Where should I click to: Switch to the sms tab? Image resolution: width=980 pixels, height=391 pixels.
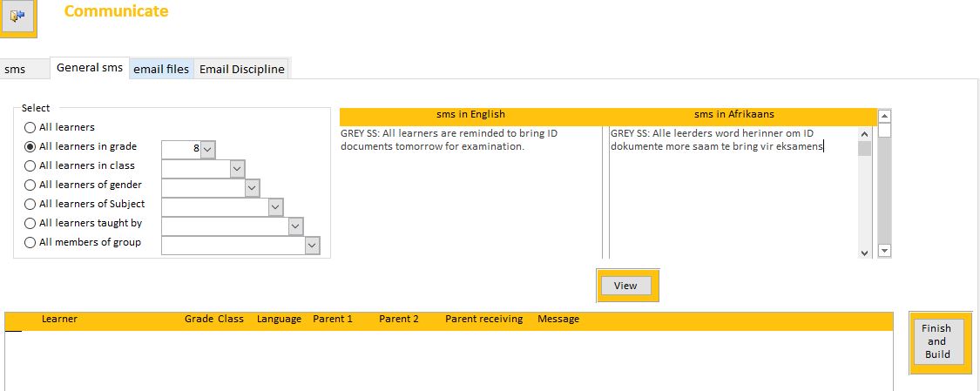click(15, 70)
